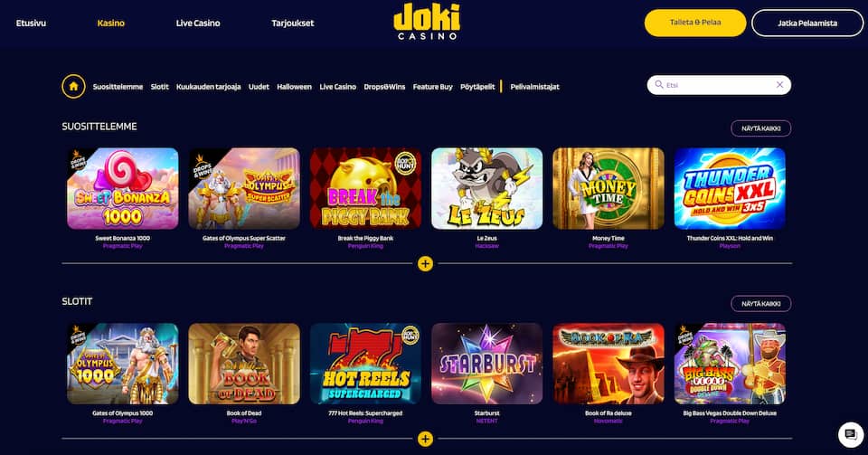Select the Kasino top menu item
Image resolution: width=868 pixels, height=455 pixels.
[x=110, y=24]
